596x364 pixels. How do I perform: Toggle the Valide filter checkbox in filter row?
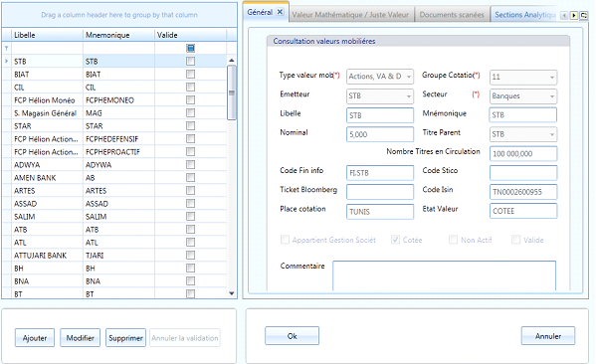[190, 48]
